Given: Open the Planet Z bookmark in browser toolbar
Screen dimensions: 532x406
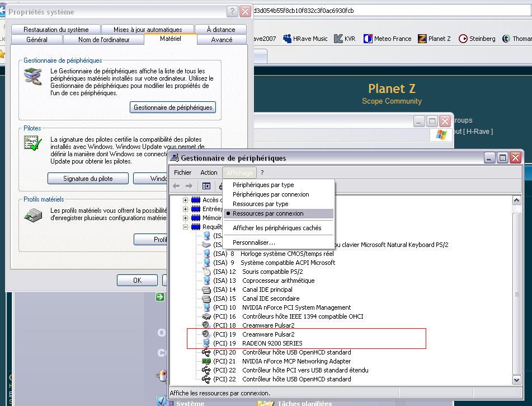Looking at the screenshot, I should [x=434, y=39].
